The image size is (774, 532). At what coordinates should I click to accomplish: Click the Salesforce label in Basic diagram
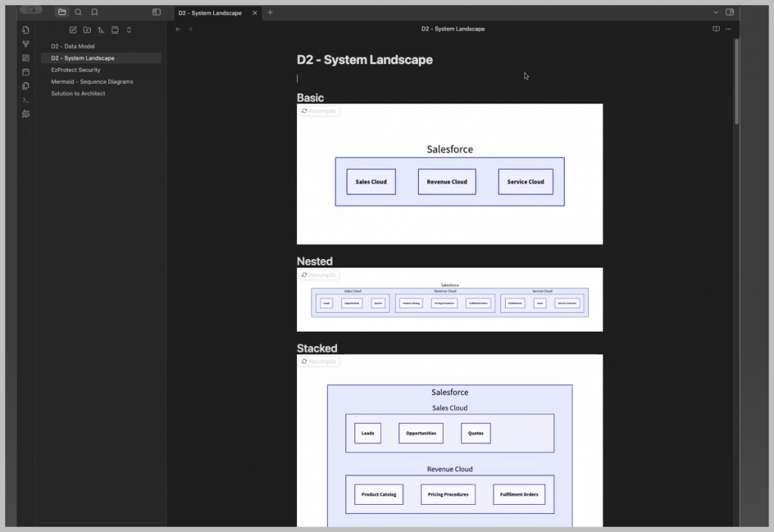click(x=450, y=149)
